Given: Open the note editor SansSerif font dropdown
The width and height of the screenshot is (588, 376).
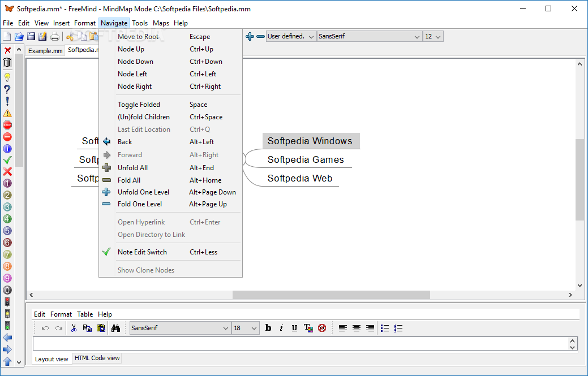Looking at the screenshot, I should [x=180, y=328].
